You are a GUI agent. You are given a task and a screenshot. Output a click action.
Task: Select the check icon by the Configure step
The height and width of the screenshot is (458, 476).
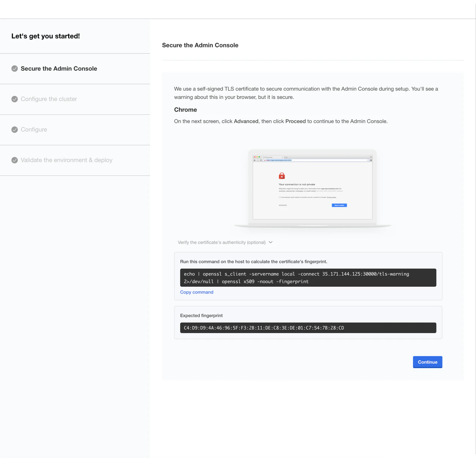tap(14, 129)
